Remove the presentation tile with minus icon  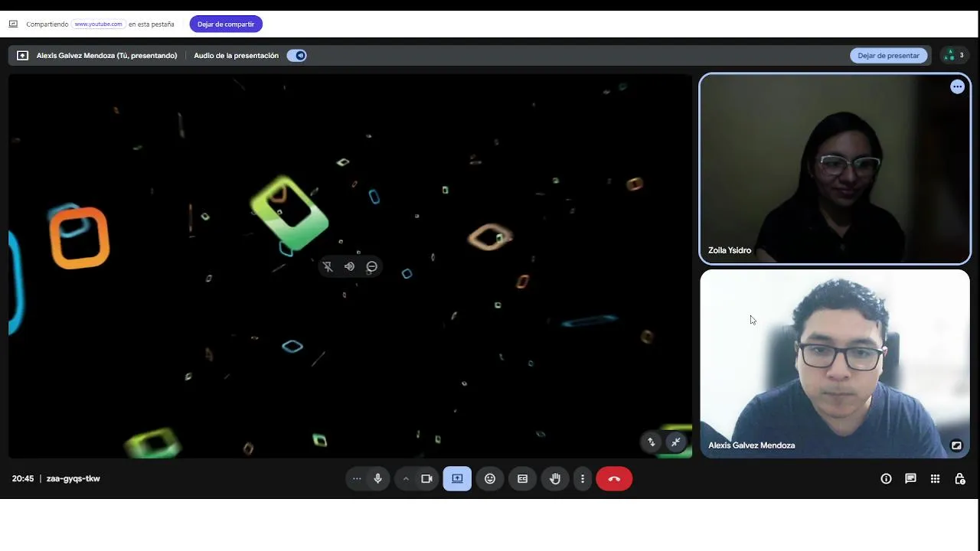(x=371, y=266)
